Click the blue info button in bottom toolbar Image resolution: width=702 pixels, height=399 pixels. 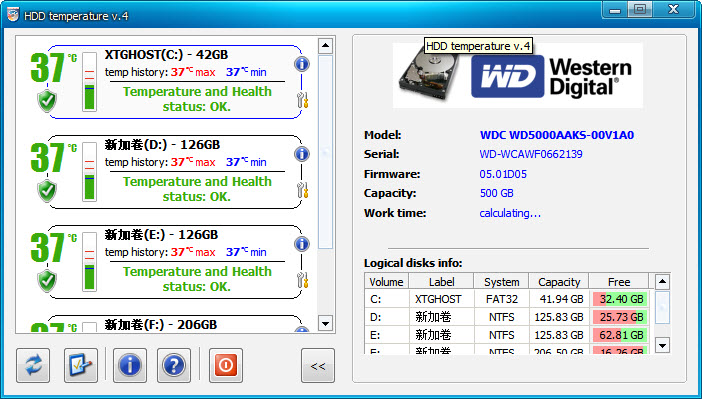click(130, 365)
